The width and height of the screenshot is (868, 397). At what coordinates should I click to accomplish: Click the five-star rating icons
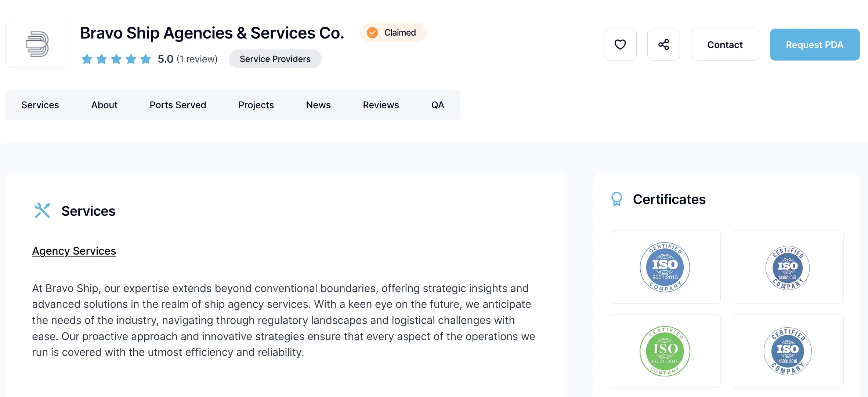tap(116, 59)
